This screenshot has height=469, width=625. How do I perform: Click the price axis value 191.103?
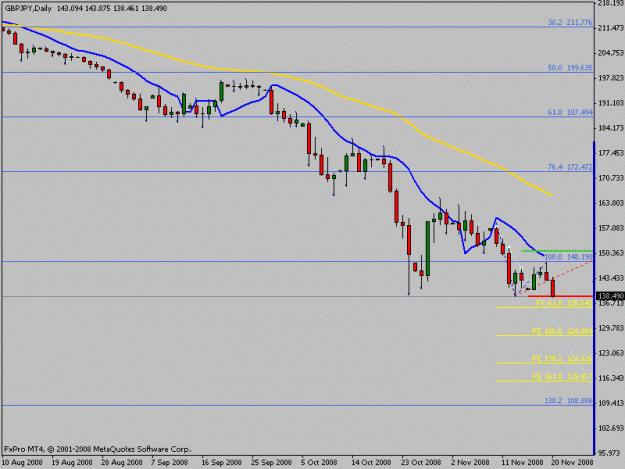tap(611, 103)
